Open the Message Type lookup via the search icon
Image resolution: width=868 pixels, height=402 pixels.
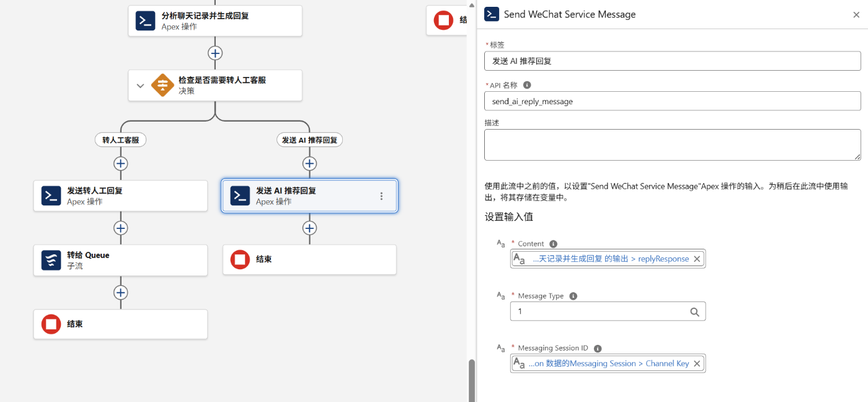click(694, 311)
